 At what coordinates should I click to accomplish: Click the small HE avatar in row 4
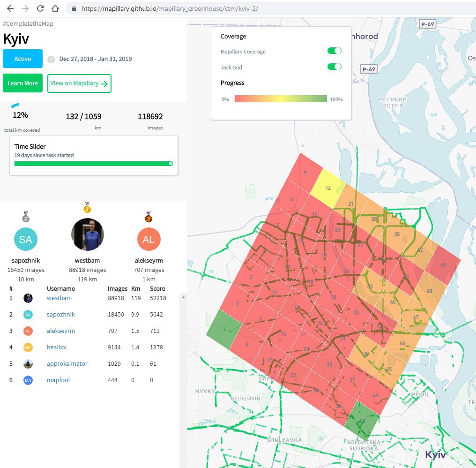pos(28,347)
